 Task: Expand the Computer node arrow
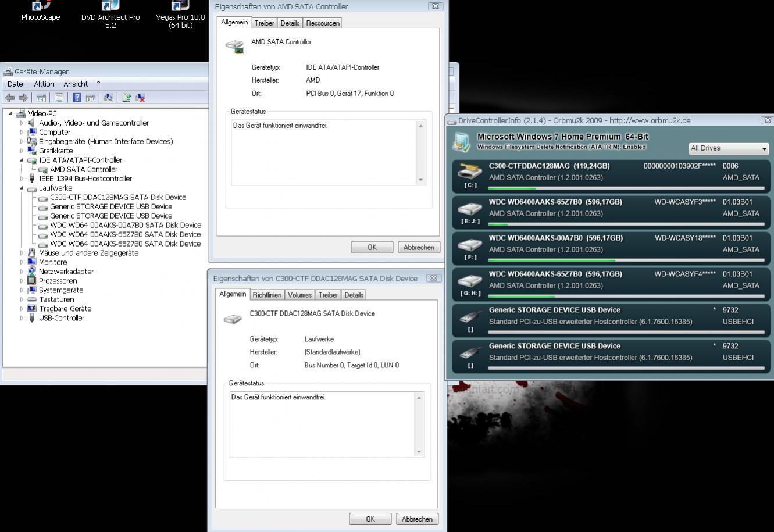(22, 132)
